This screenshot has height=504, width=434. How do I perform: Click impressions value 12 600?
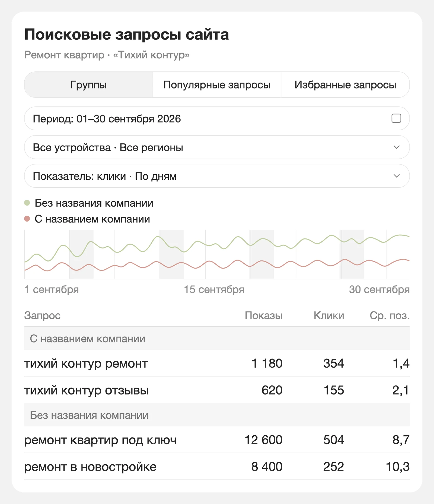point(263,440)
